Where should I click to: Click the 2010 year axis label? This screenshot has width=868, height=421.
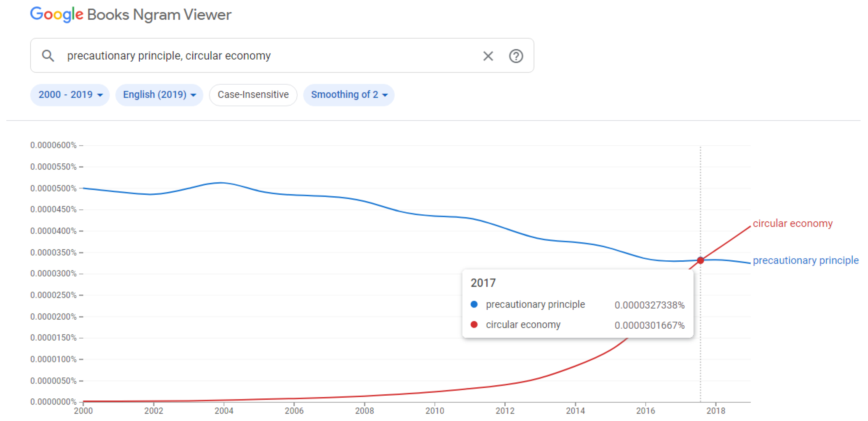coord(435,411)
